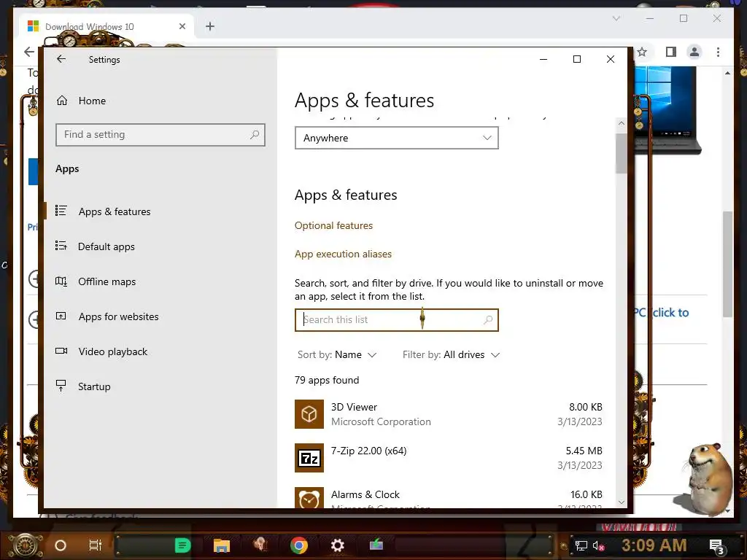Viewport: 747px width, 560px height.
Task: Minimize the Settings window
Action: (543, 59)
